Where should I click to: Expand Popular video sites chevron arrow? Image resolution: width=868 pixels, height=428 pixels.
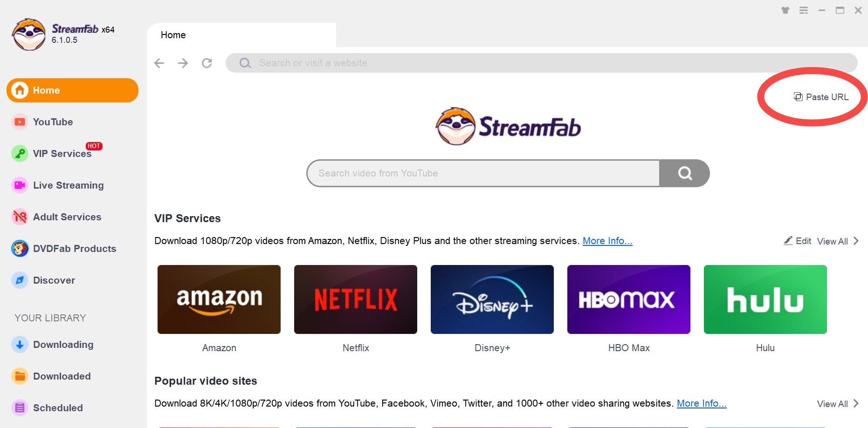click(x=856, y=403)
